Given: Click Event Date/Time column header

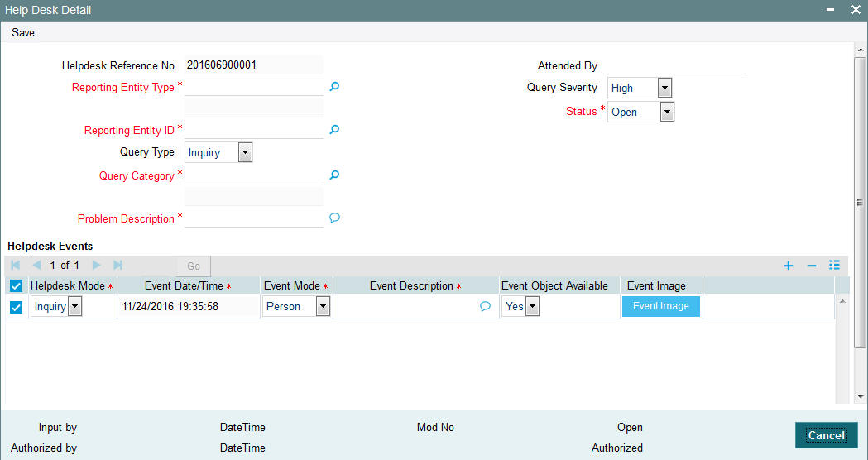Looking at the screenshot, I should click(184, 285).
